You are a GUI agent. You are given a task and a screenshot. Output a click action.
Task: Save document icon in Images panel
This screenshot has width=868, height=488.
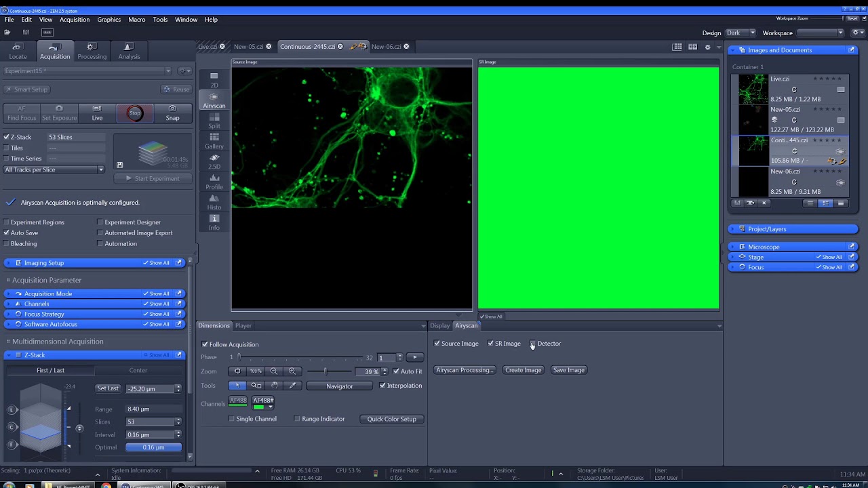coord(737,203)
